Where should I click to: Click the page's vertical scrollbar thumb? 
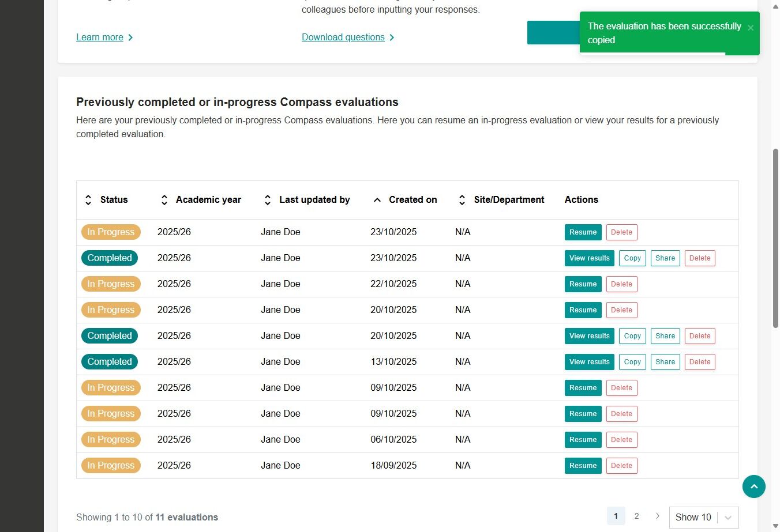[x=775, y=239]
